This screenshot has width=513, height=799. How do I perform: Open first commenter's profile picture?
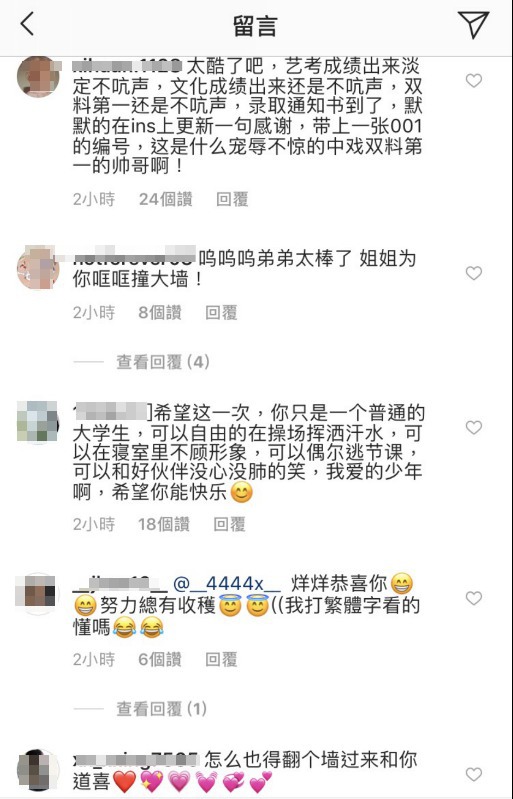(x=38, y=76)
